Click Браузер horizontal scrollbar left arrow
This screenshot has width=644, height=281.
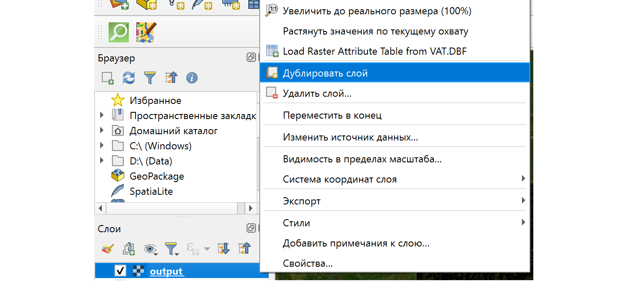pyautogui.click(x=100, y=208)
